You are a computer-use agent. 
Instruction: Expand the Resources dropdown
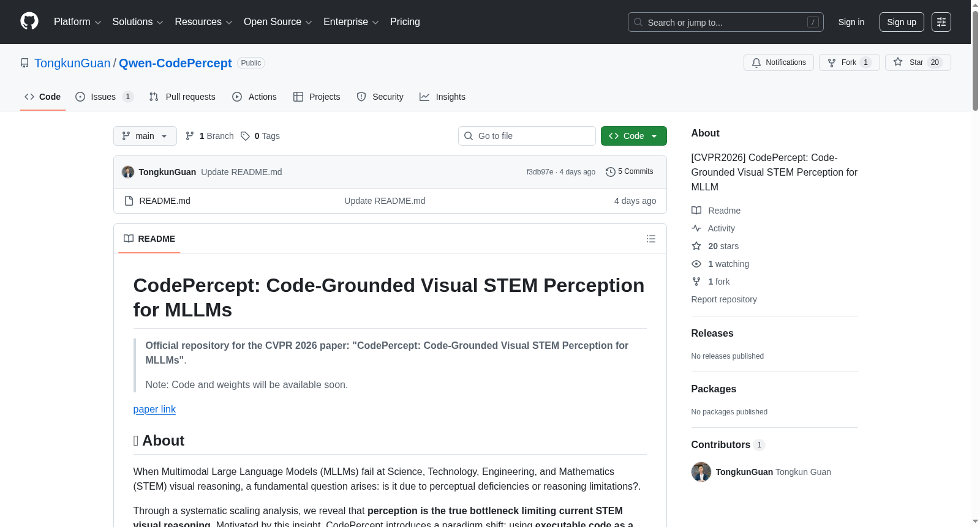point(203,22)
